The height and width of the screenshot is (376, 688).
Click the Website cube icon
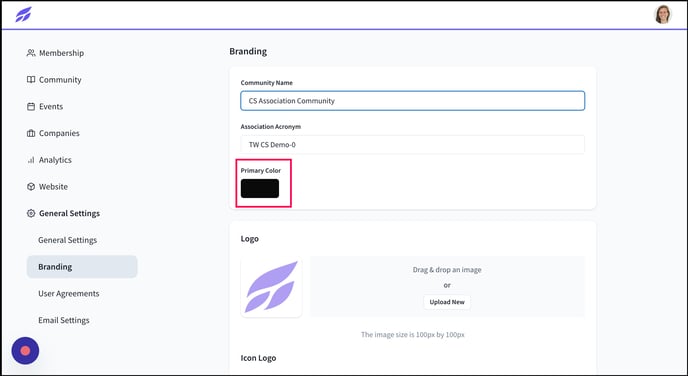tap(31, 187)
